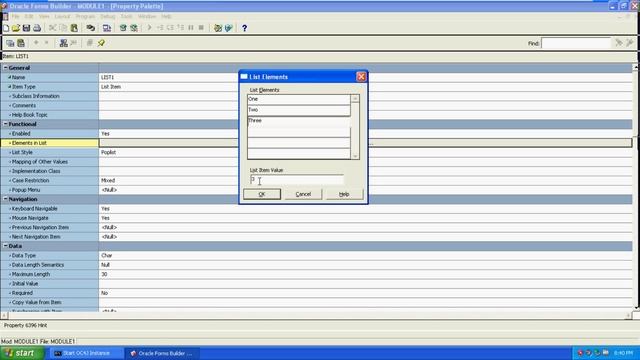The height and width of the screenshot is (360, 640).
Task: Select the Keyboard Navigable property row
Action: coord(317,209)
